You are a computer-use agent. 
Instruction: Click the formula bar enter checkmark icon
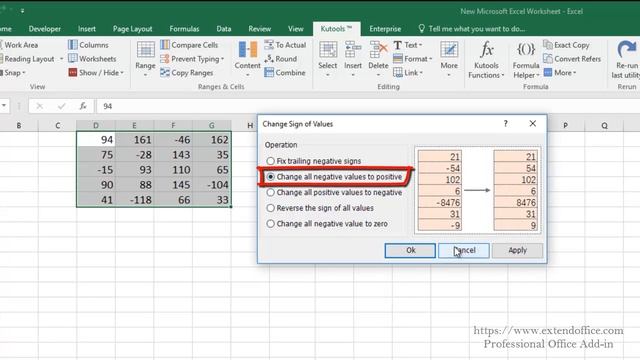pyautogui.click(x=62, y=106)
